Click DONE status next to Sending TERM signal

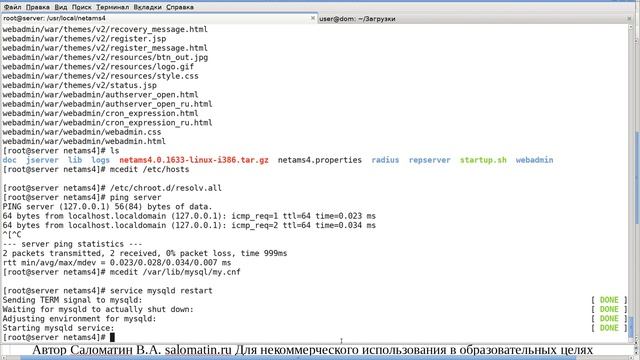[x=609, y=300]
